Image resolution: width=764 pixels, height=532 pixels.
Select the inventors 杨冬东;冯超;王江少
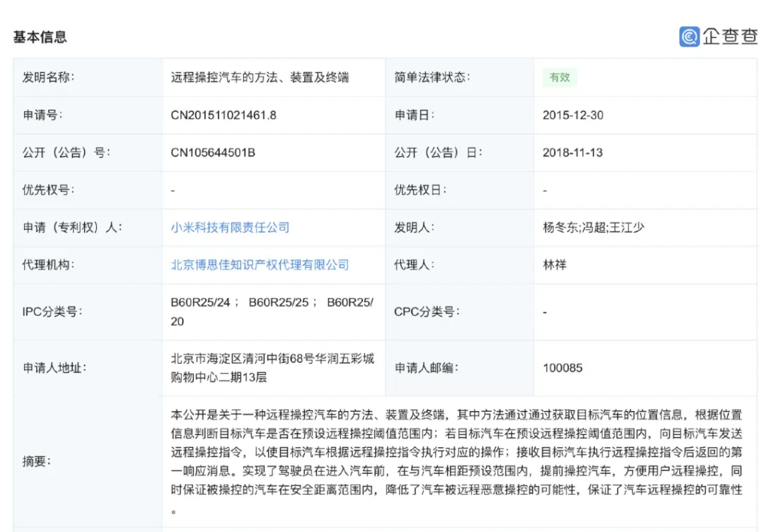pos(594,228)
